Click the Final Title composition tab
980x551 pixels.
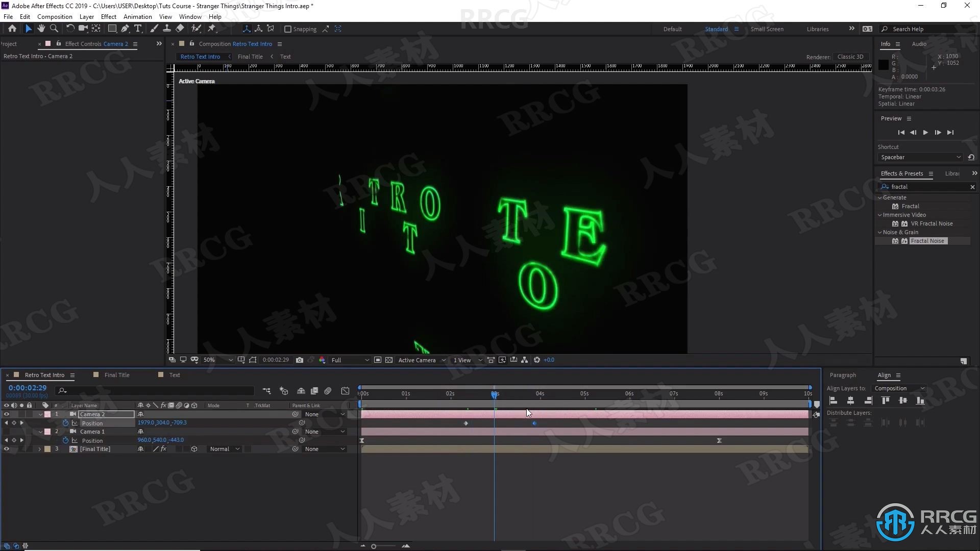(x=249, y=57)
